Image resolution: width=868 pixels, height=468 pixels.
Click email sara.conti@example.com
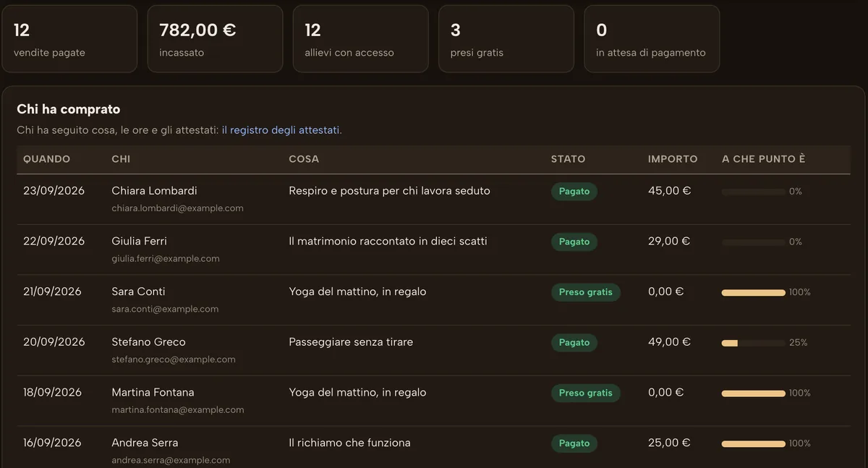[165, 309]
